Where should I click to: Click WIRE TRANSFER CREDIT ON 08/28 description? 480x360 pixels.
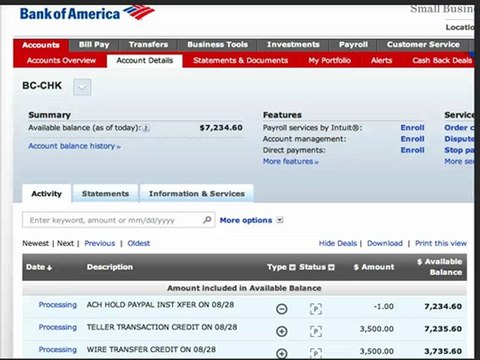[151, 349]
